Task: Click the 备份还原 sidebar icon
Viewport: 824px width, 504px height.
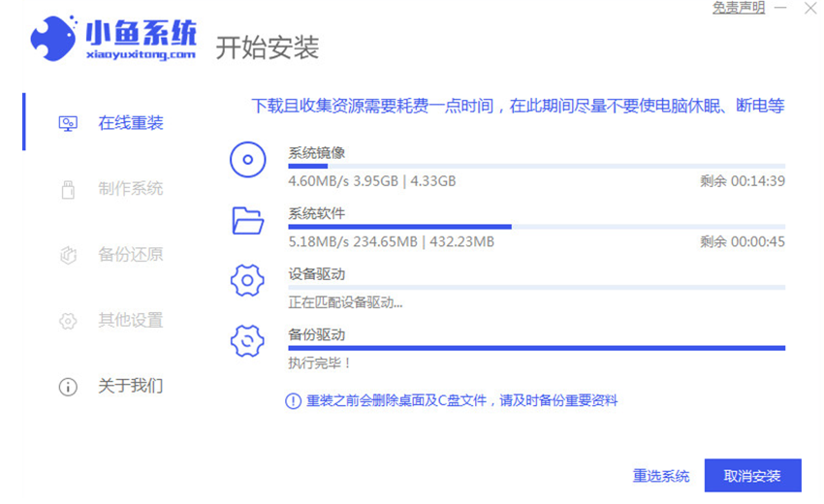Action: [x=68, y=255]
